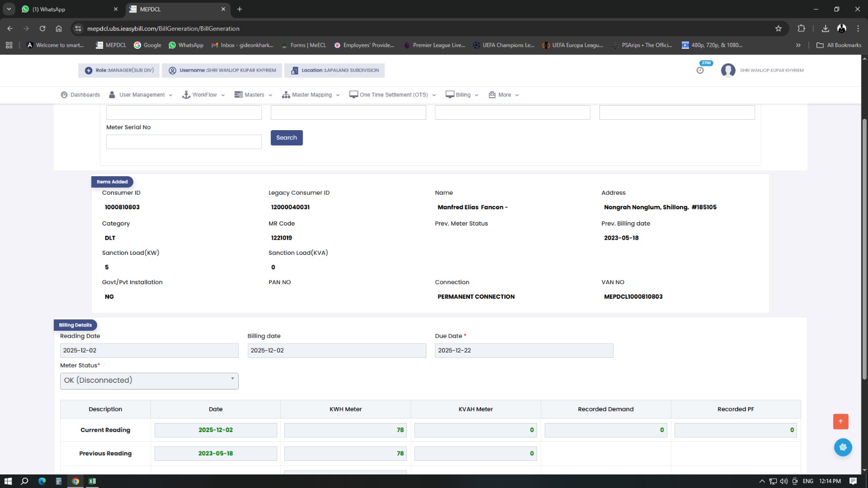Click the user profile avatar icon
Viewport: 868px width, 488px height.
point(728,70)
